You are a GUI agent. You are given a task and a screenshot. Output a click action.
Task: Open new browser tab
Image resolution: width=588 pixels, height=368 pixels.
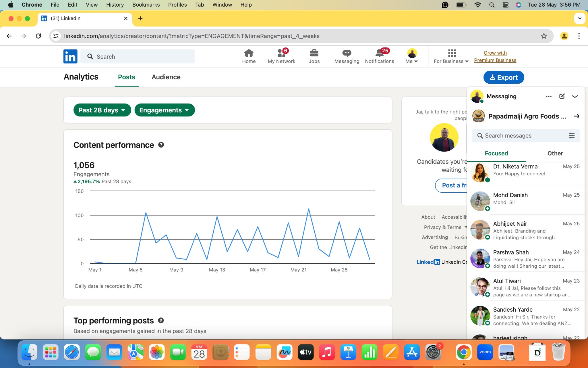(140, 18)
